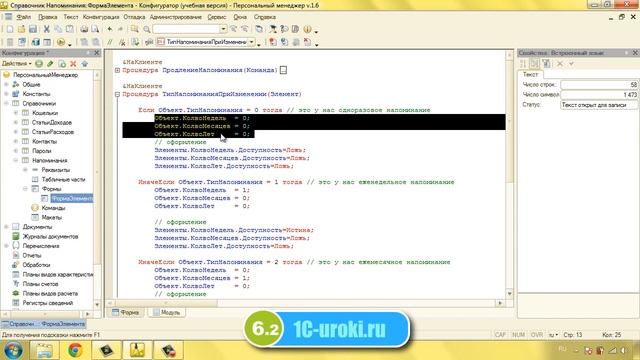
Task: Cut selection with the scissors icon
Action: [47, 29]
